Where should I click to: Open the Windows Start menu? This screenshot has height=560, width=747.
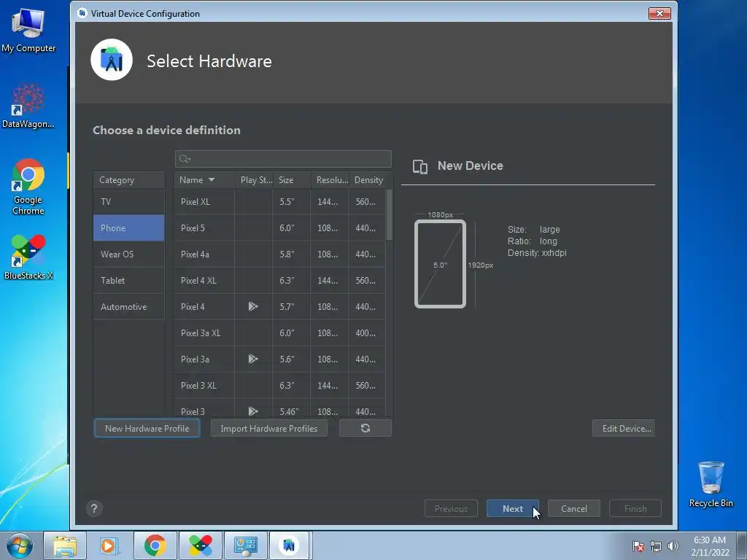point(20,545)
